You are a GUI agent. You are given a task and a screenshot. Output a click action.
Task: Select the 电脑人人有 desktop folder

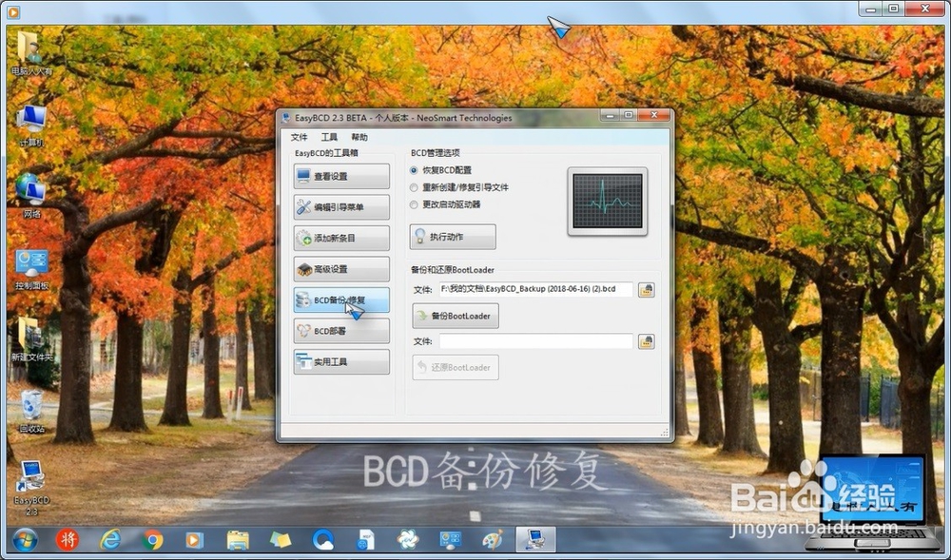click(x=31, y=53)
